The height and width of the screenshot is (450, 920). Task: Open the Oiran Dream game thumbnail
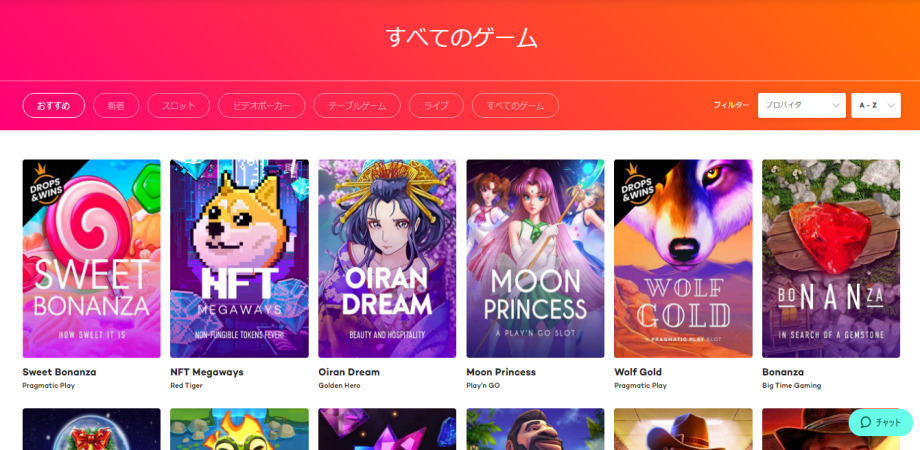click(x=387, y=259)
